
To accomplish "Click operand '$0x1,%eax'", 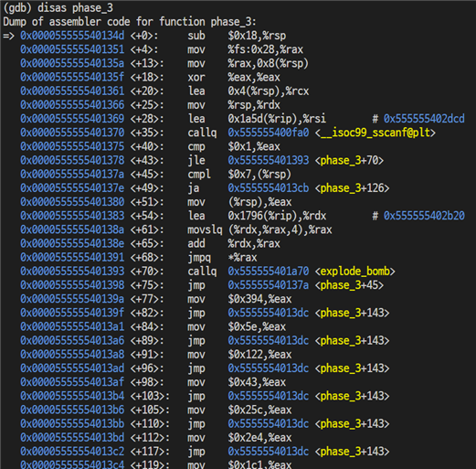I will pyautogui.click(x=254, y=146).
